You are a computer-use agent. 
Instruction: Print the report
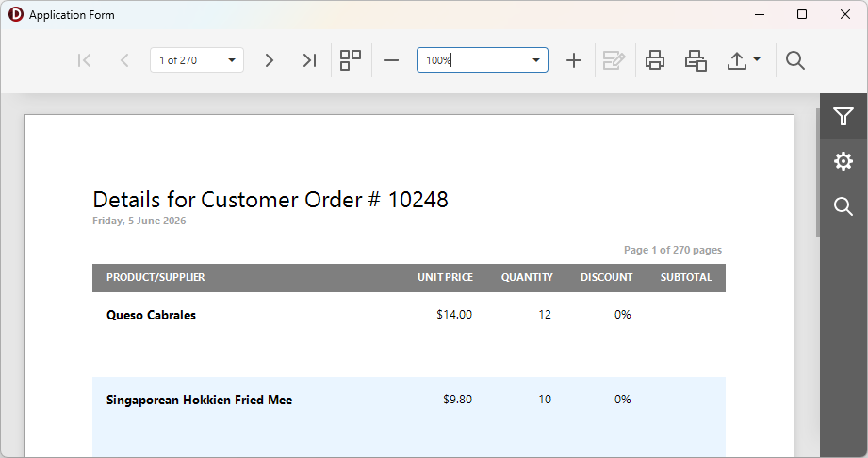tap(655, 60)
